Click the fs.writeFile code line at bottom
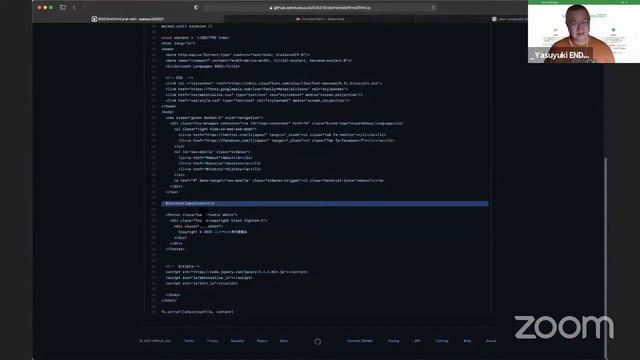Screen dimensions: 640x360 [198, 312]
